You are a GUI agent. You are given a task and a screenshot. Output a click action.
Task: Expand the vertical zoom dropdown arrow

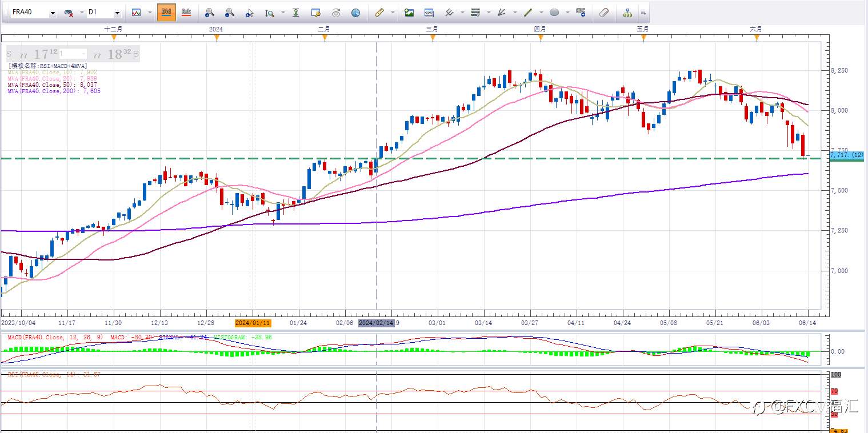point(282,13)
